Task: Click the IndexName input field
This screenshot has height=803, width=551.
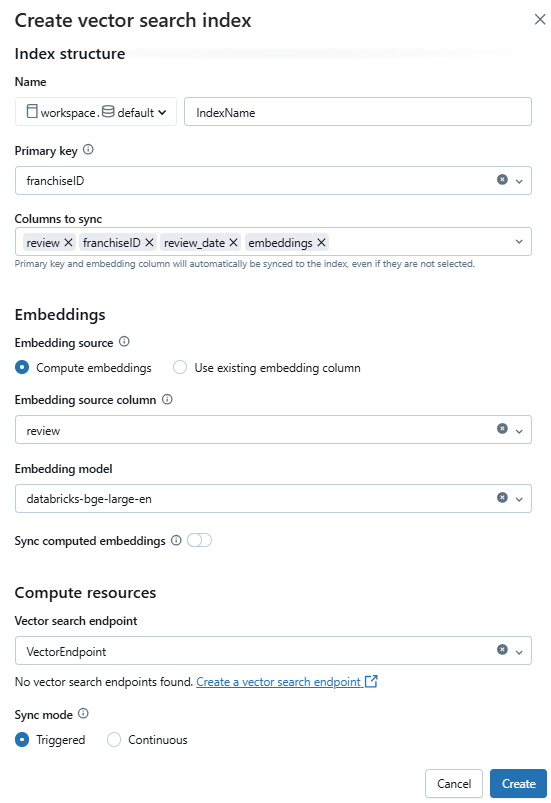Action: click(x=358, y=112)
